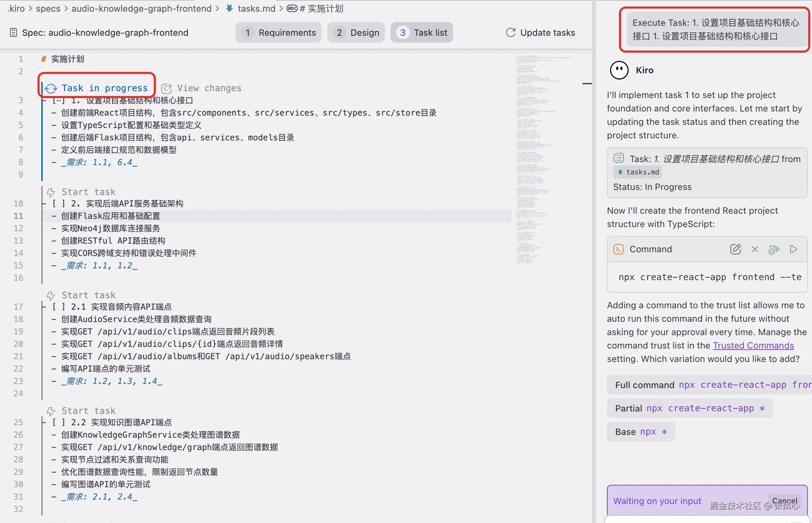Click Task in progress spinner icon
Viewport: 812px width, 523px height.
pos(51,88)
